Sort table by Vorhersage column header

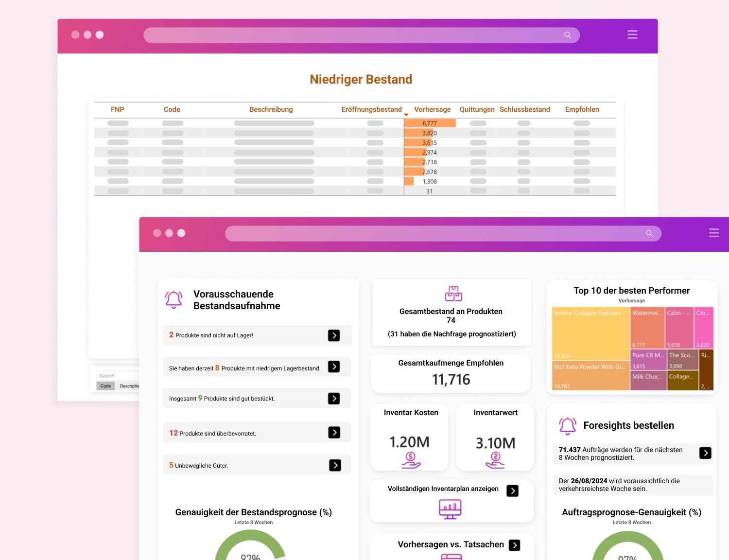point(432,109)
